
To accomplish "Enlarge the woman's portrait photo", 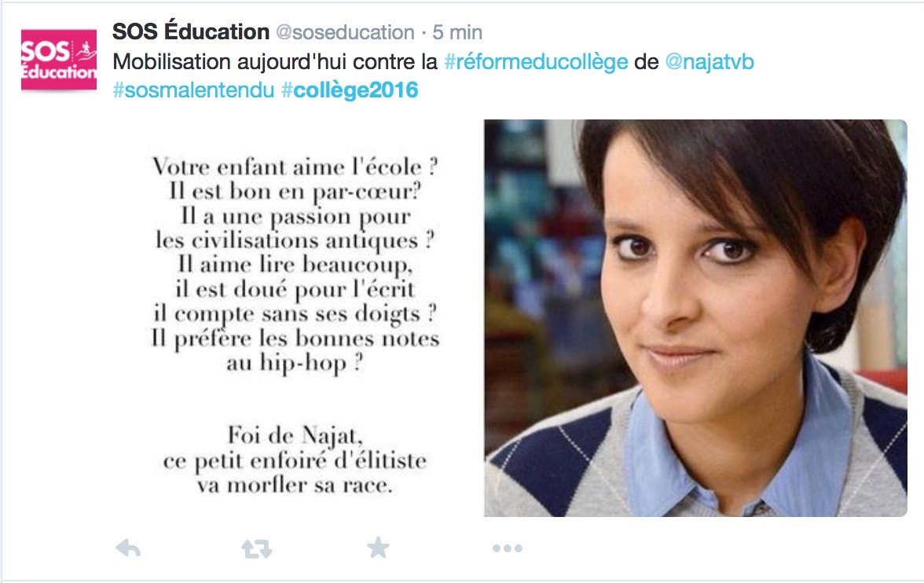I will 695,318.
